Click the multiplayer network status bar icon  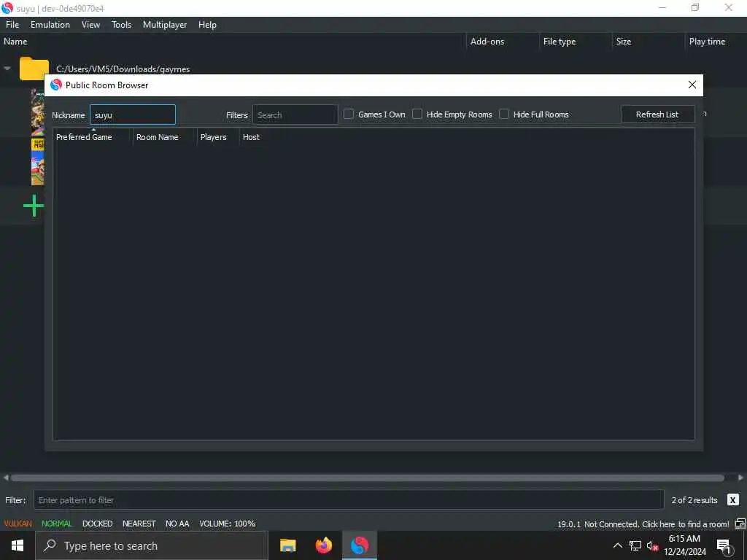[740, 524]
